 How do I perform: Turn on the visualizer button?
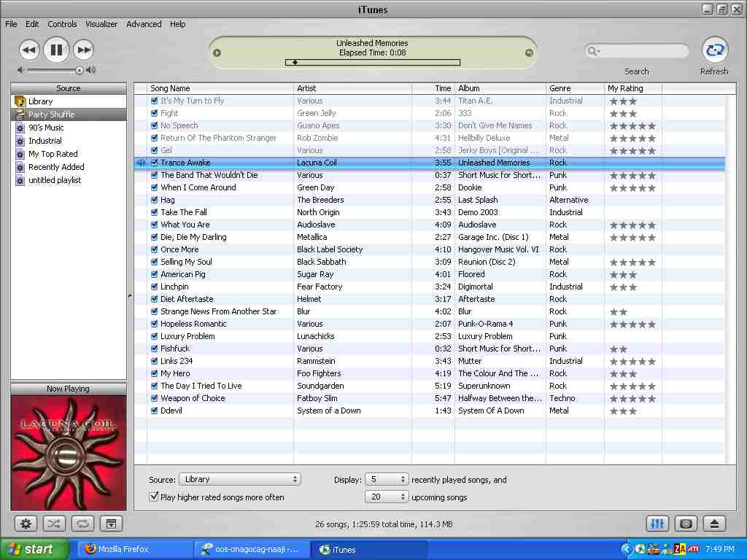click(x=685, y=524)
